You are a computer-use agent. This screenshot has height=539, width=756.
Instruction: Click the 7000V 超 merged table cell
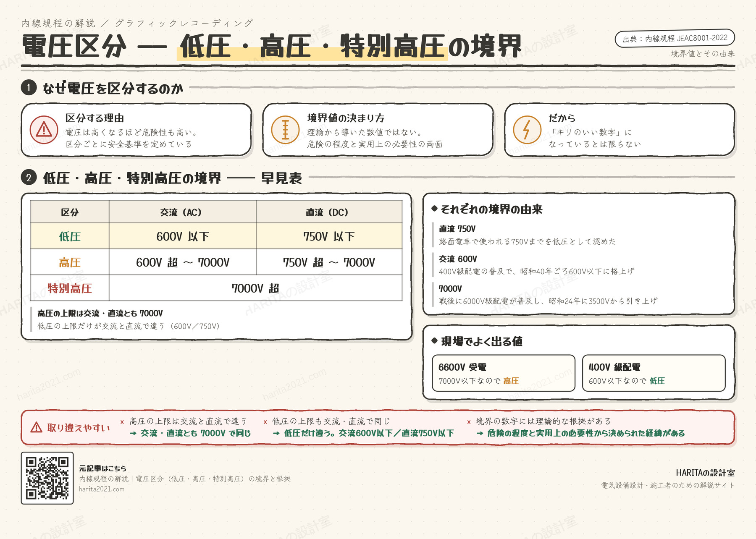[x=255, y=288]
